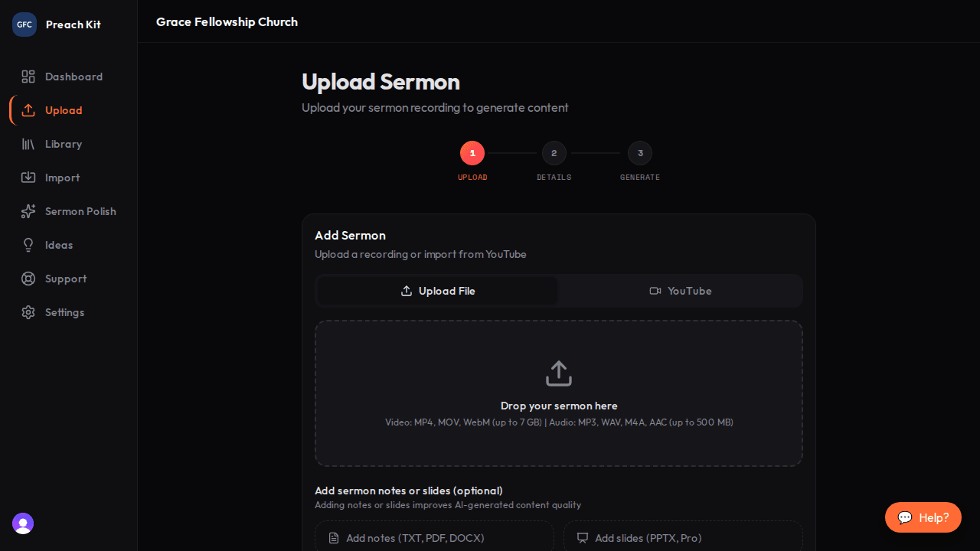Select the Upload File tab
Image resolution: width=980 pixels, height=551 pixels.
click(x=437, y=291)
